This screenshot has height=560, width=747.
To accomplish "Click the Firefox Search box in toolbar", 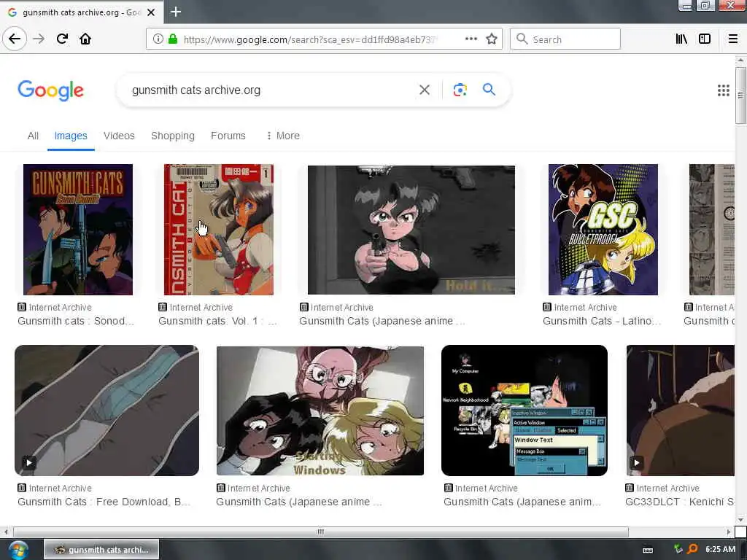I will tap(565, 39).
